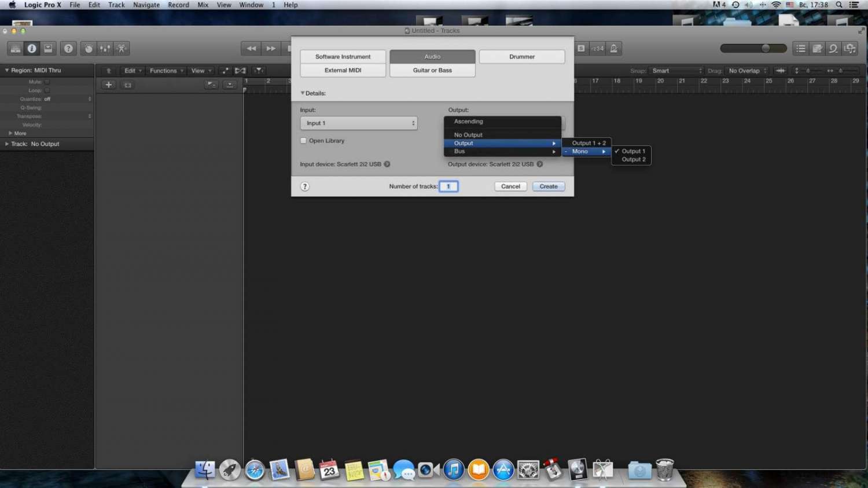Open the Smart Controls icon

click(x=89, y=49)
